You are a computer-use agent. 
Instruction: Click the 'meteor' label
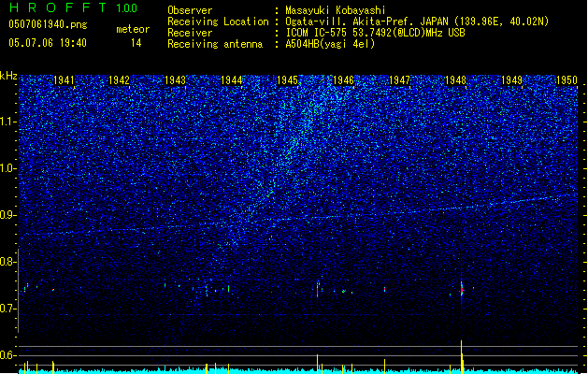[x=133, y=29]
